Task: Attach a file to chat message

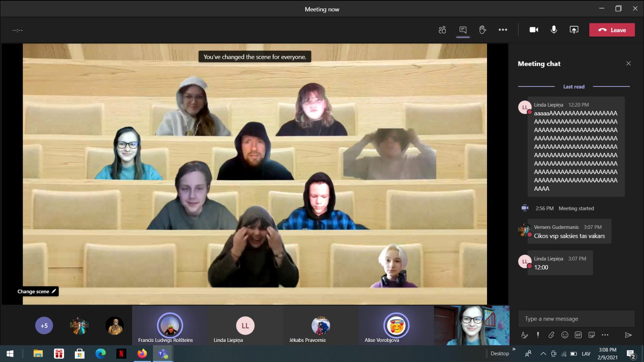Action: click(551, 335)
